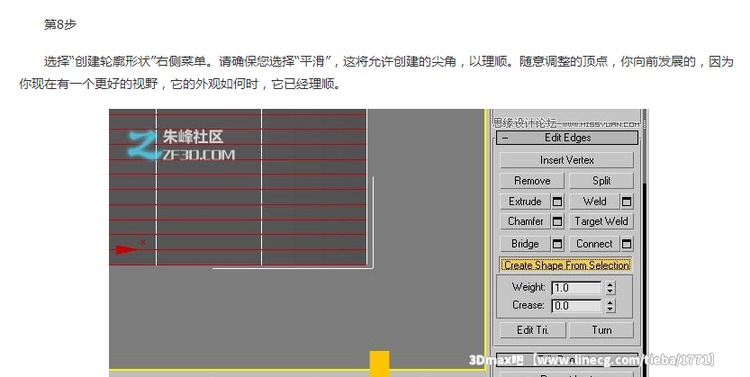Click the Connect button
The height and width of the screenshot is (377, 750).
pyautogui.click(x=594, y=244)
